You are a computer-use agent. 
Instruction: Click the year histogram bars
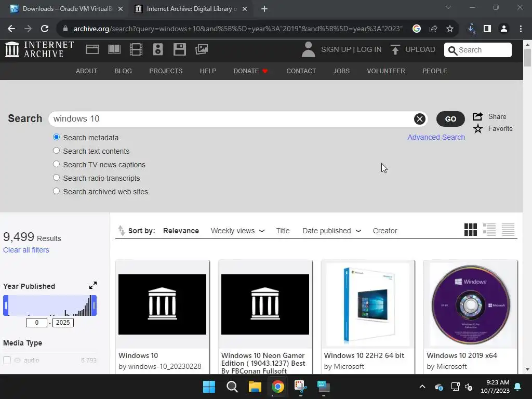pyautogui.click(x=50, y=305)
